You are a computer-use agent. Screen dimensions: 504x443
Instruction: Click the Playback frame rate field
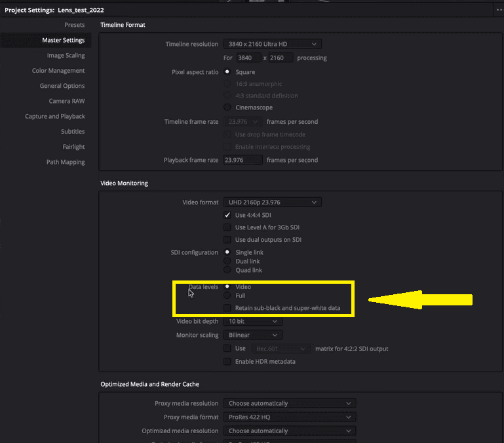click(x=243, y=160)
